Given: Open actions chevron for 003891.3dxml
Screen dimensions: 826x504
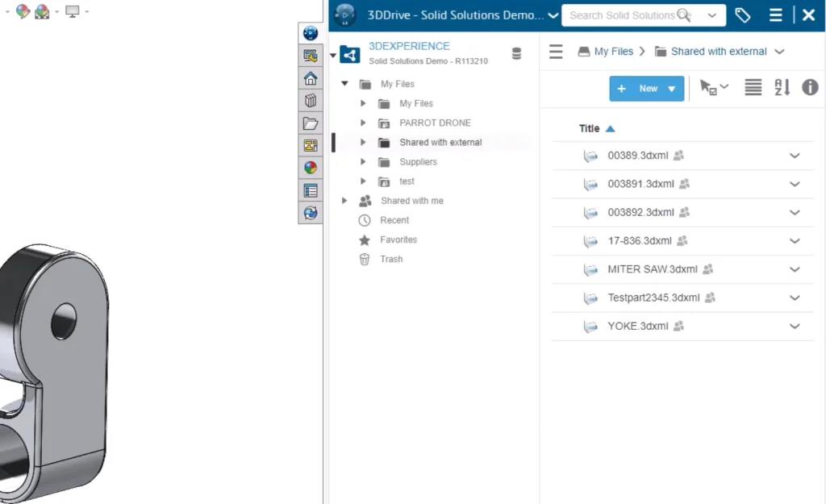Looking at the screenshot, I should 795,185.
